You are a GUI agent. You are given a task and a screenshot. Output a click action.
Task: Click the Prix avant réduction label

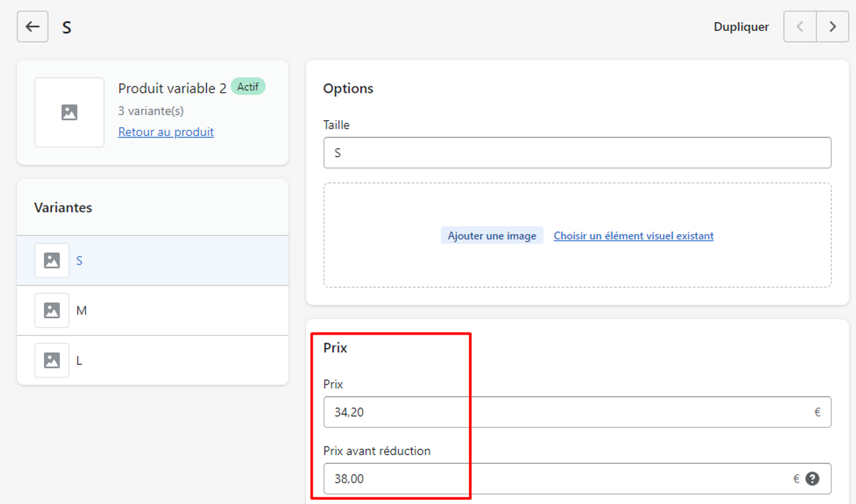377,451
